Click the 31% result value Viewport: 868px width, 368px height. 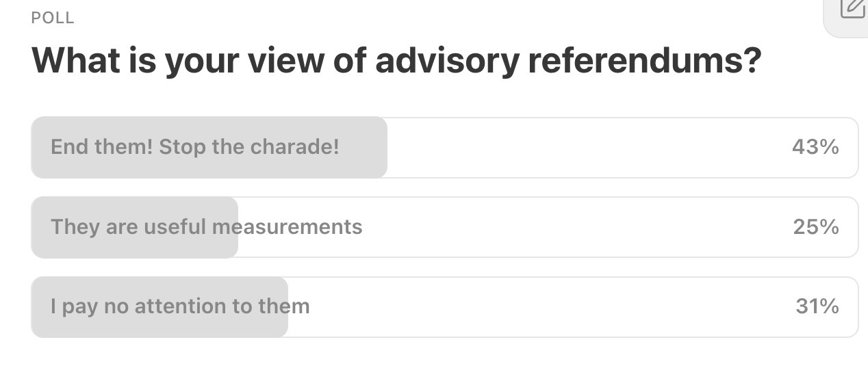coord(817,306)
